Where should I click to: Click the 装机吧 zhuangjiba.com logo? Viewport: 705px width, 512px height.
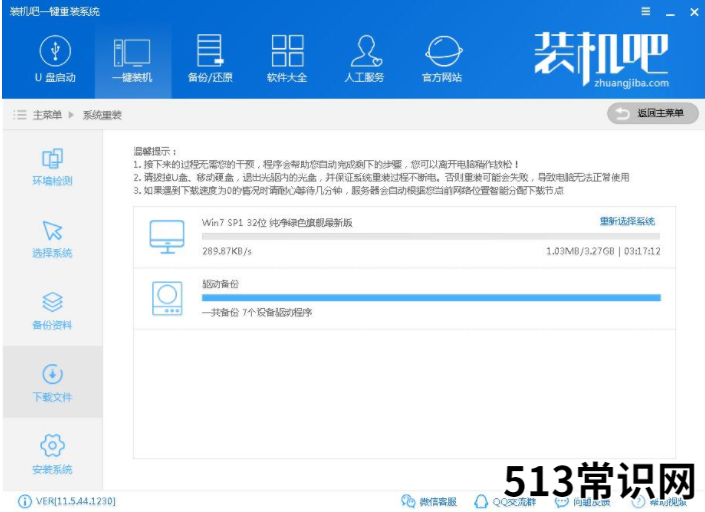602,59
